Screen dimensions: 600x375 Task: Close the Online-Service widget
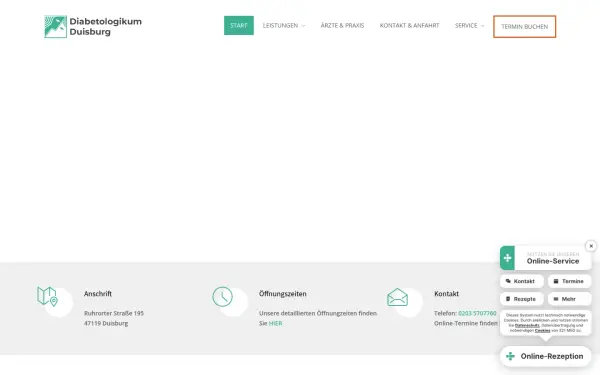click(591, 246)
